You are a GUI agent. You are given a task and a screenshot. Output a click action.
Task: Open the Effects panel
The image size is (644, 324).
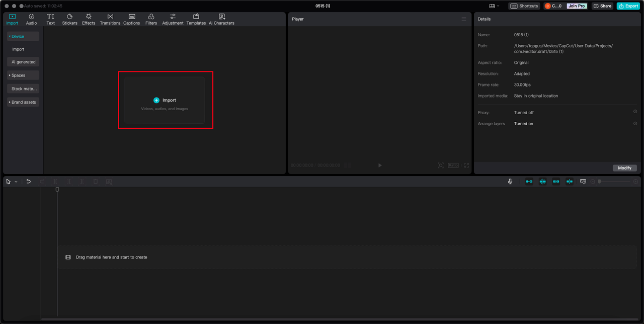click(89, 19)
